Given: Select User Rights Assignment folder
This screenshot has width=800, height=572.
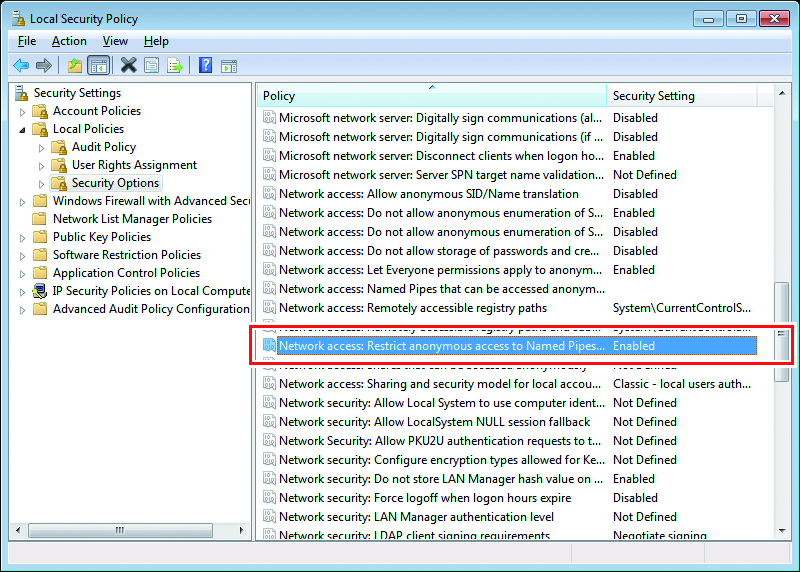Looking at the screenshot, I should [134, 165].
